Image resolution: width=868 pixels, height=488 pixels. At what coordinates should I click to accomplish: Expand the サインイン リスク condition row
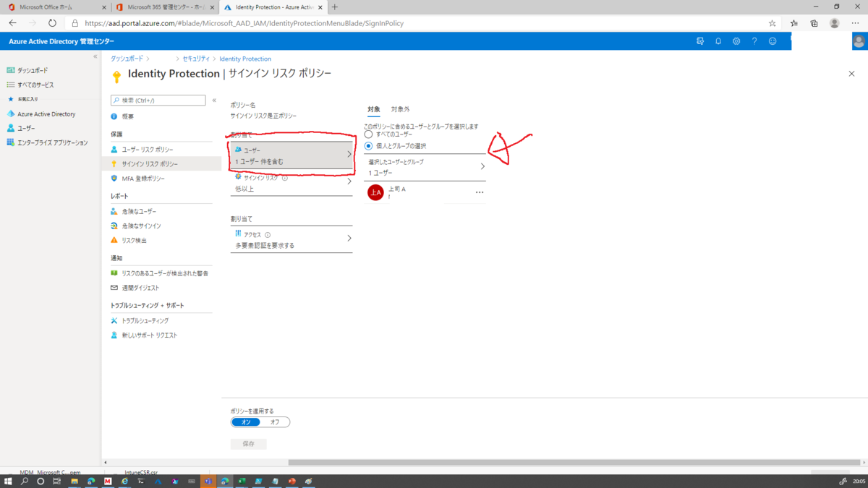coord(292,182)
